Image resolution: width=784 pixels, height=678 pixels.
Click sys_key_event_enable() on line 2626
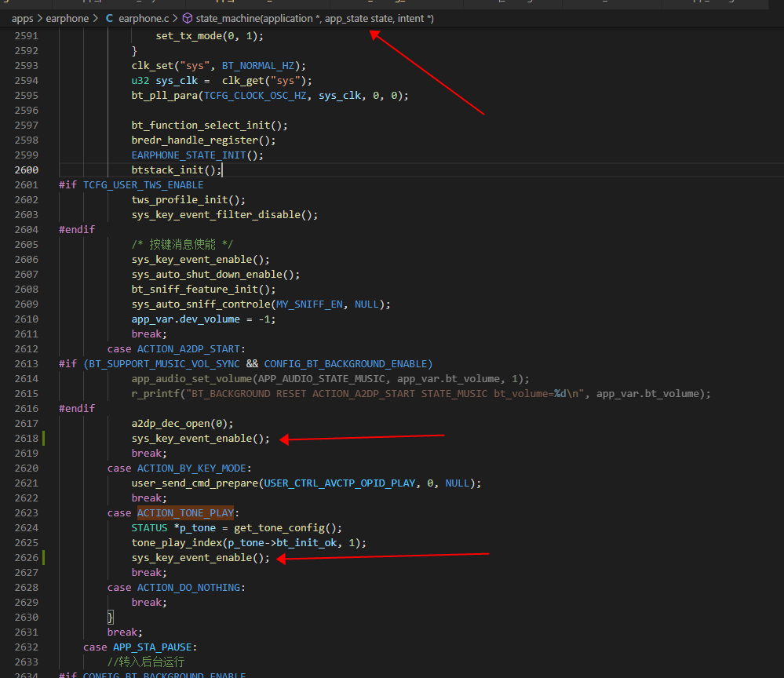pyautogui.click(x=200, y=557)
